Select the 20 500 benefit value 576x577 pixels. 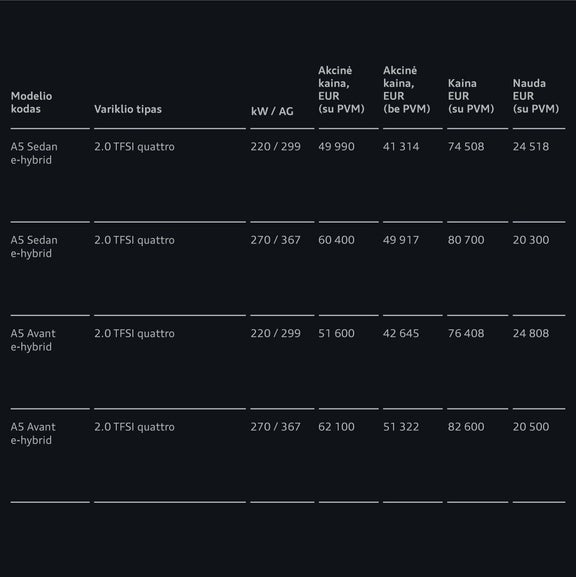[531, 427]
